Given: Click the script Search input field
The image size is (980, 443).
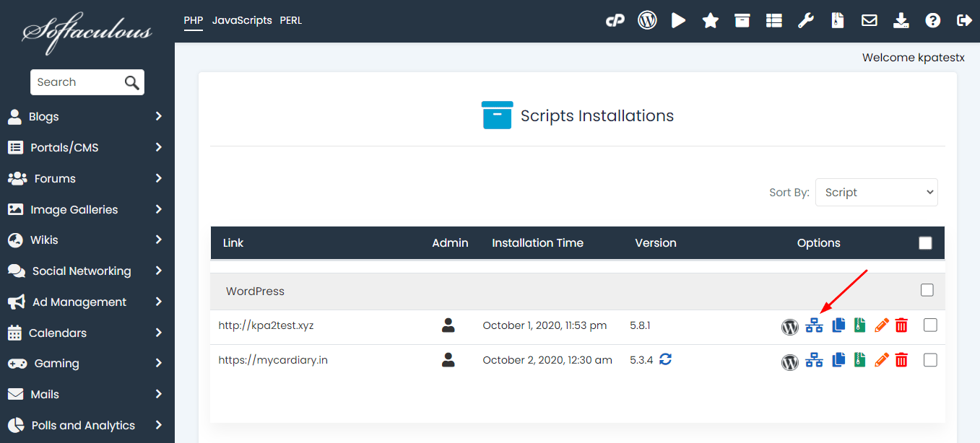Looking at the screenshot, I should (76, 82).
